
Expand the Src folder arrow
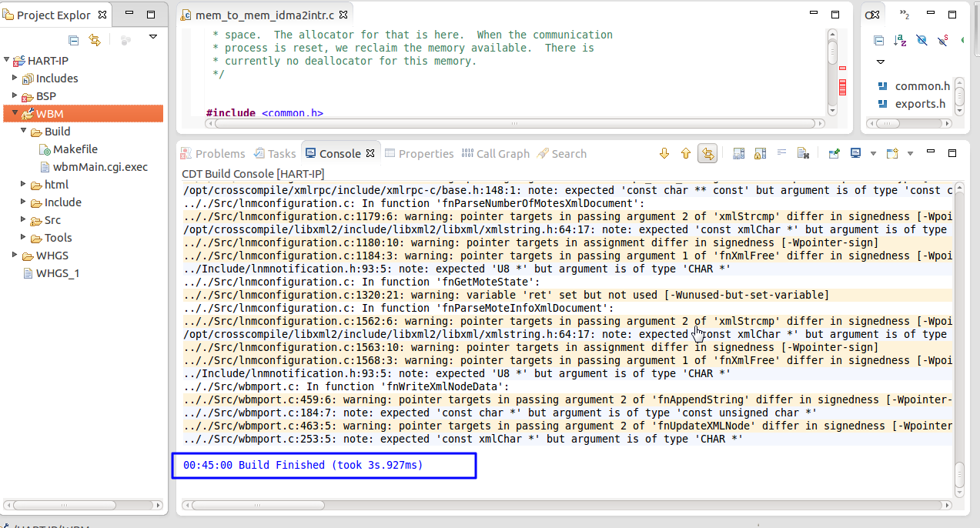23,219
